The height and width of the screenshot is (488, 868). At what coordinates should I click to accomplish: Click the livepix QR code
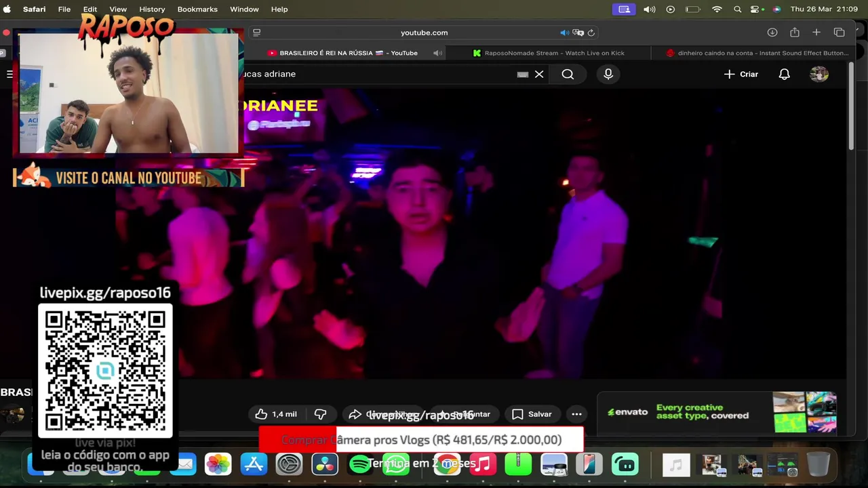105,371
